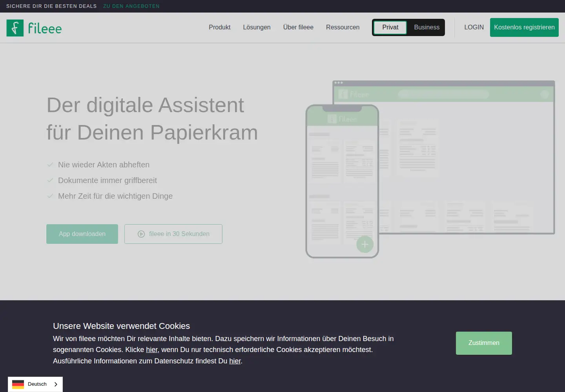Click the LOGIN link
Screen dimensions: 565x392
[474, 27]
